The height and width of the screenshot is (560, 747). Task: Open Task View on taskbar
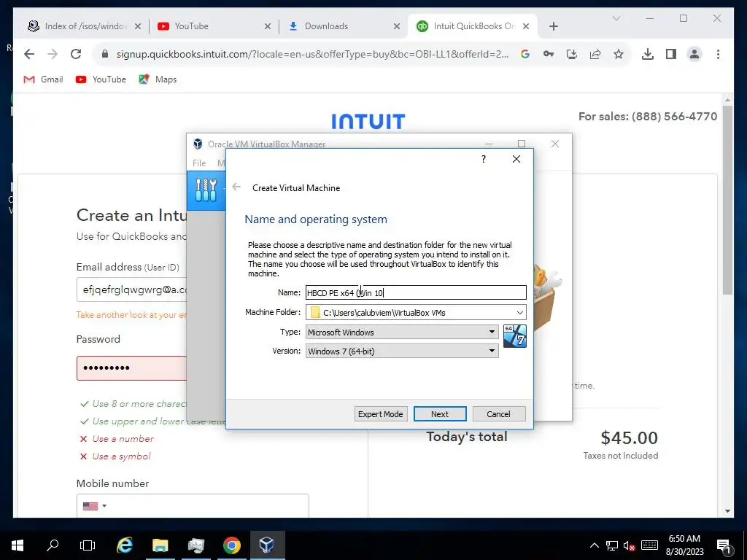pyautogui.click(x=88, y=545)
